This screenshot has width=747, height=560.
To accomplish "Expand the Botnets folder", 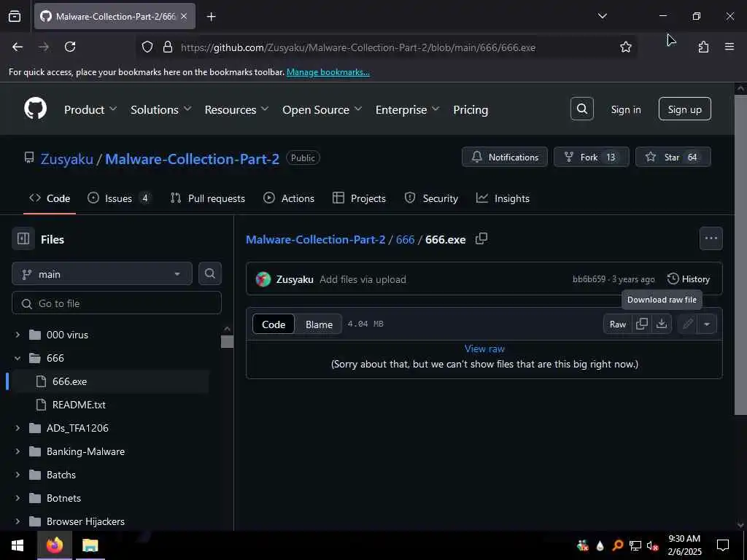I will 18,498.
